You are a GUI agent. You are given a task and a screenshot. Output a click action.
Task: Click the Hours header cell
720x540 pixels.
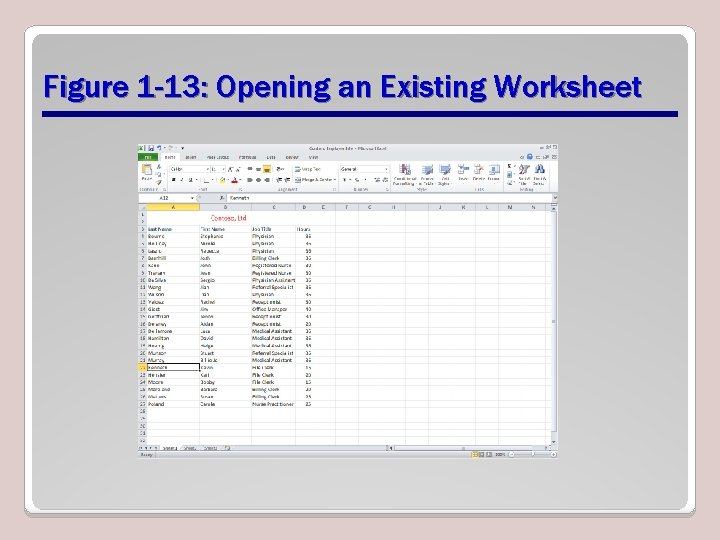click(304, 229)
